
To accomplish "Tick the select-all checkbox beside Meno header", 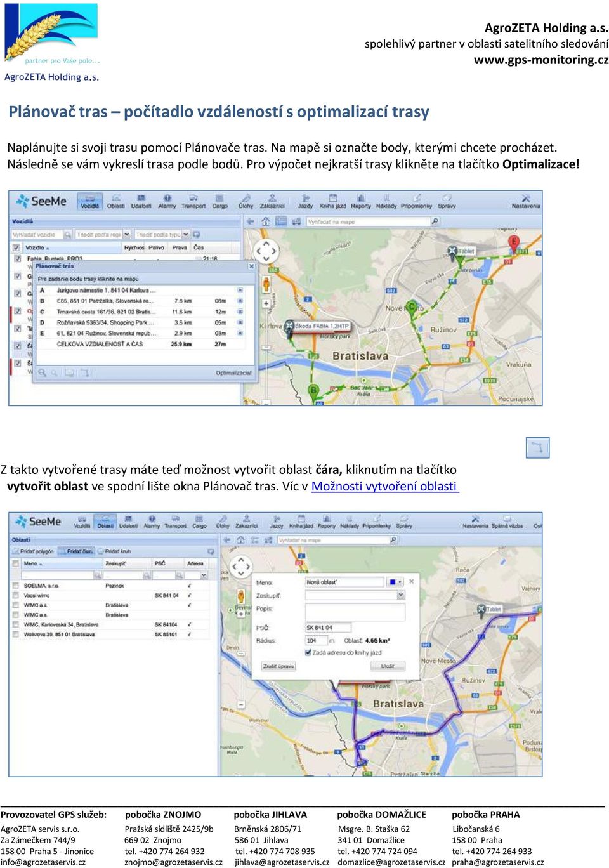I will 15,563.
